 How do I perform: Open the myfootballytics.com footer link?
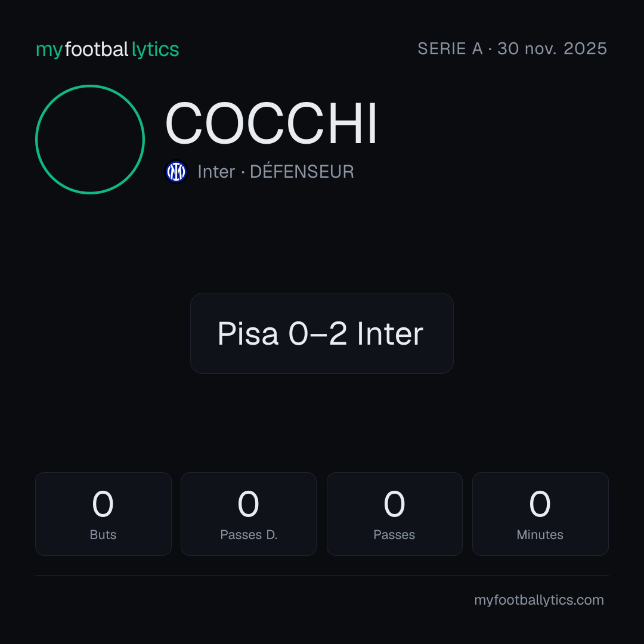pos(539,600)
